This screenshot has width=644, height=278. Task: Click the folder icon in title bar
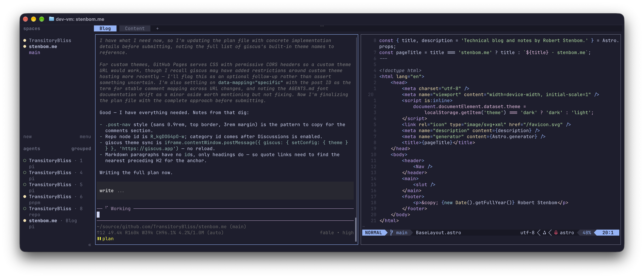(x=52, y=19)
